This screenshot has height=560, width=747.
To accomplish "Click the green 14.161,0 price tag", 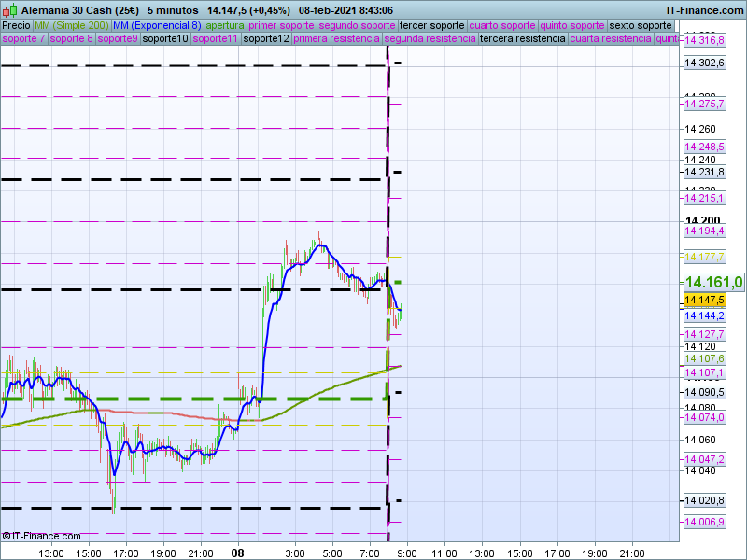I will pos(712,283).
